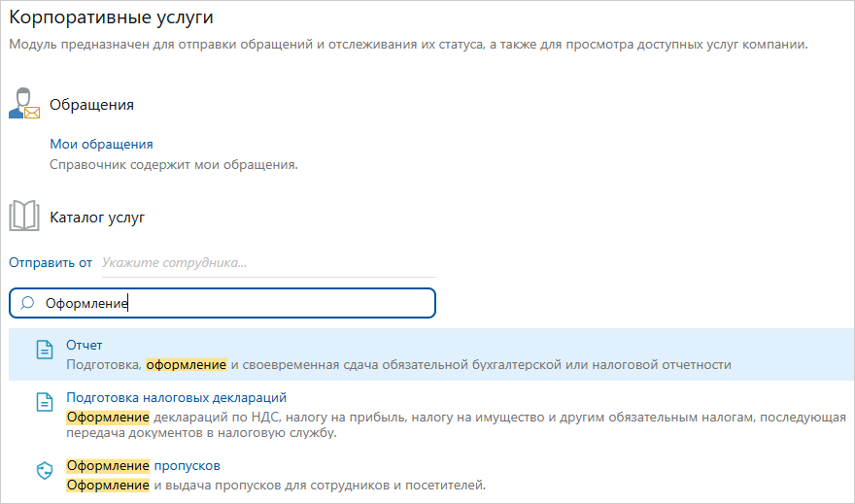This screenshot has height=504, width=855.
Task: Click the Каталог услуг open book icon
Action: tap(24, 217)
